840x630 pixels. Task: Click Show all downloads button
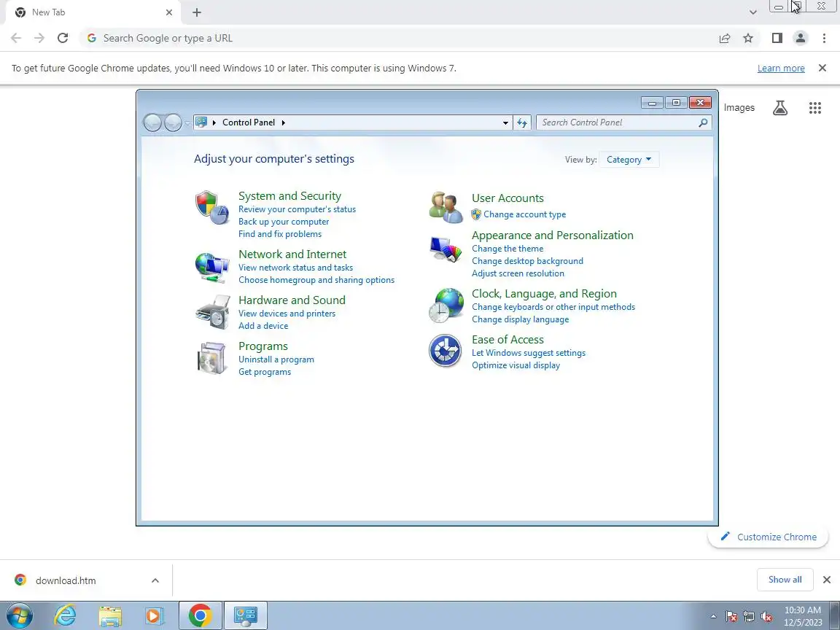click(785, 580)
